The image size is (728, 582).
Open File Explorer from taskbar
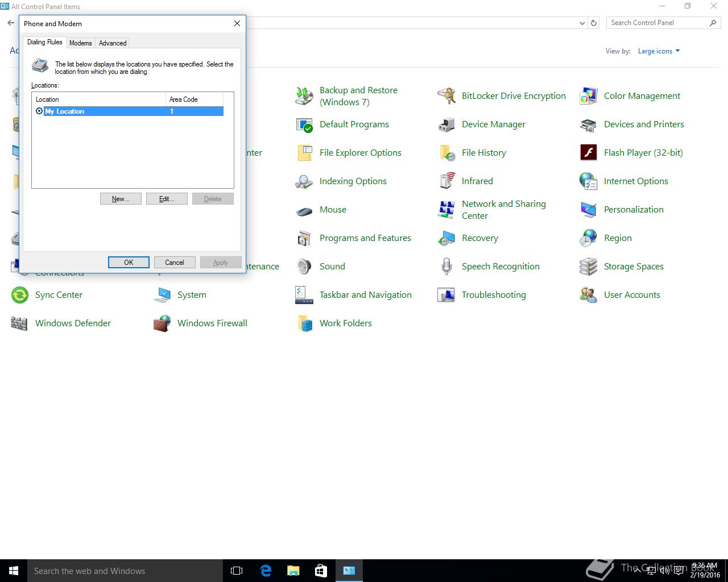(x=293, y=571)
